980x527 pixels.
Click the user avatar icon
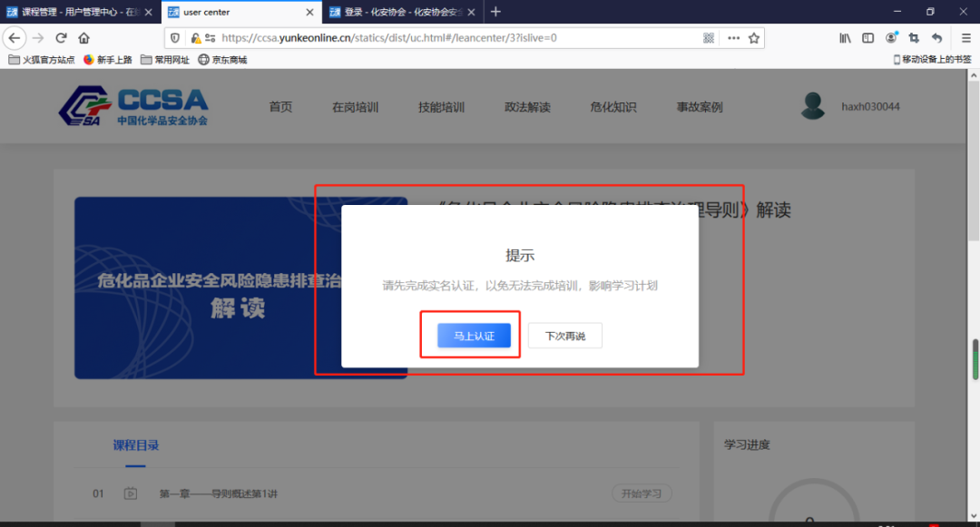click(x=812, y=106)
